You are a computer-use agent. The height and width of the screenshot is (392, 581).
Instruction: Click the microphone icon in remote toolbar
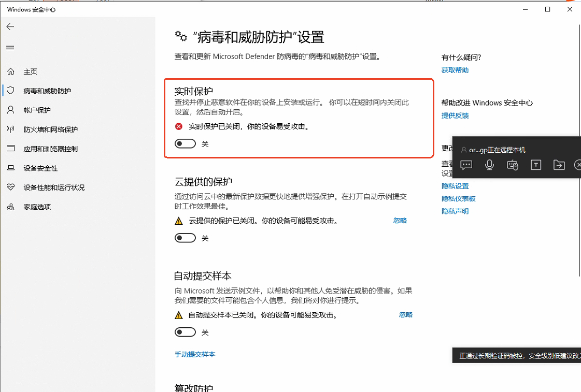pos(489,165)
